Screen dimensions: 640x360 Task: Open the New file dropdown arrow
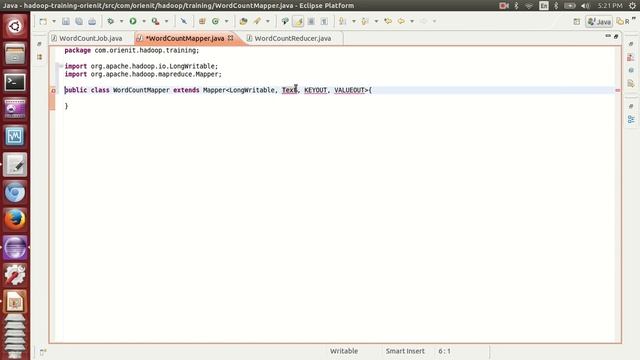pos(54,21)
